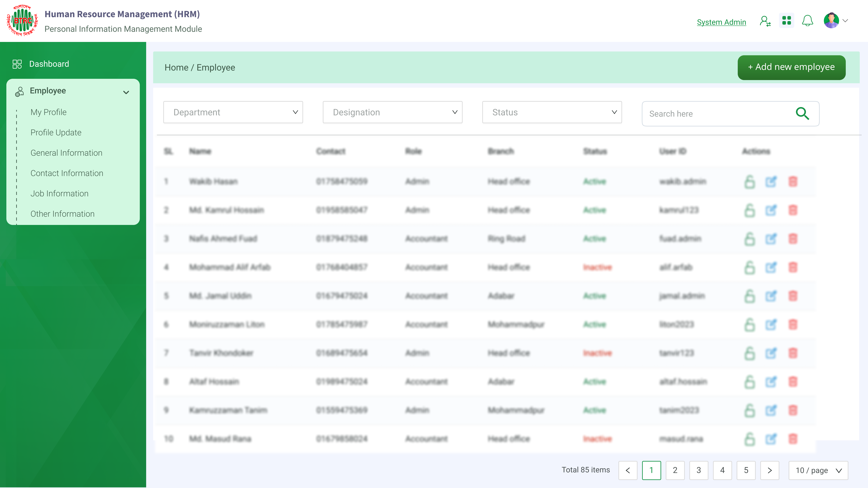The height and width of the screenshot is (488, 868).
Task: Open the 10 / page size selector
Action: tap(818, 470)
